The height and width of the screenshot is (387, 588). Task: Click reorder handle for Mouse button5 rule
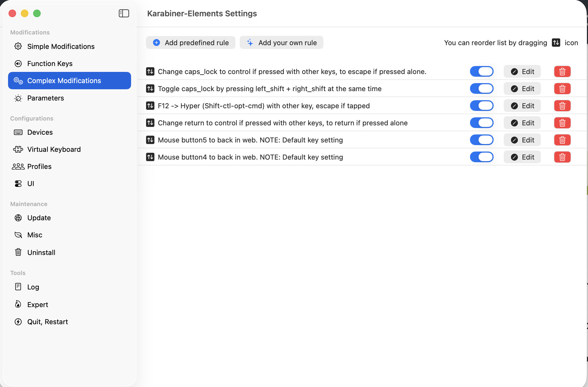[150, 140]
